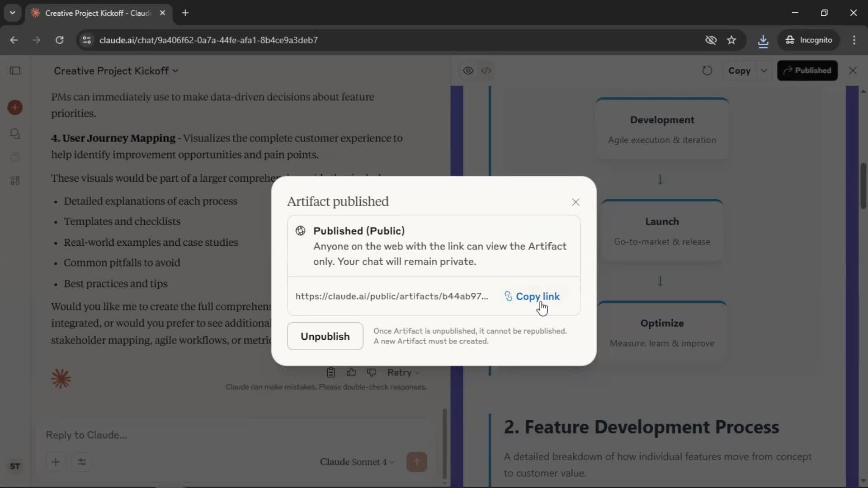Screen dimensions: 868x488
Task: Expand the Creative Project Kickoff title dropdown
Action: click(x=116, y=71)
